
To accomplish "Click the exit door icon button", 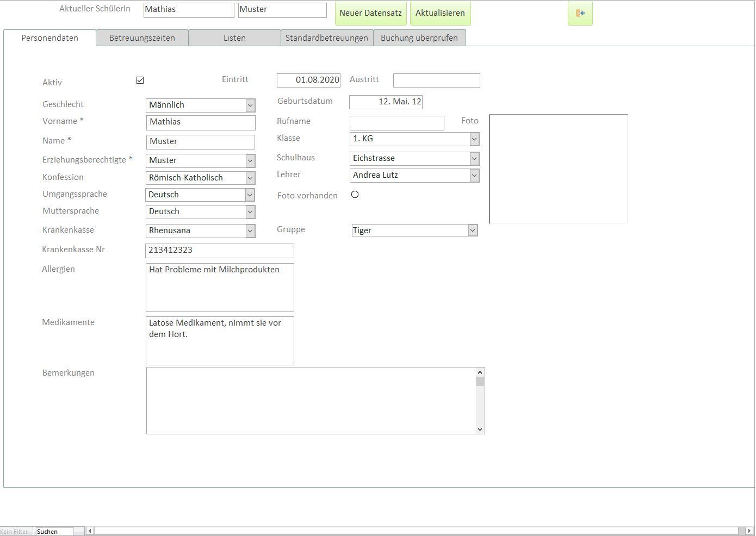I will click(x=580, y=13).
